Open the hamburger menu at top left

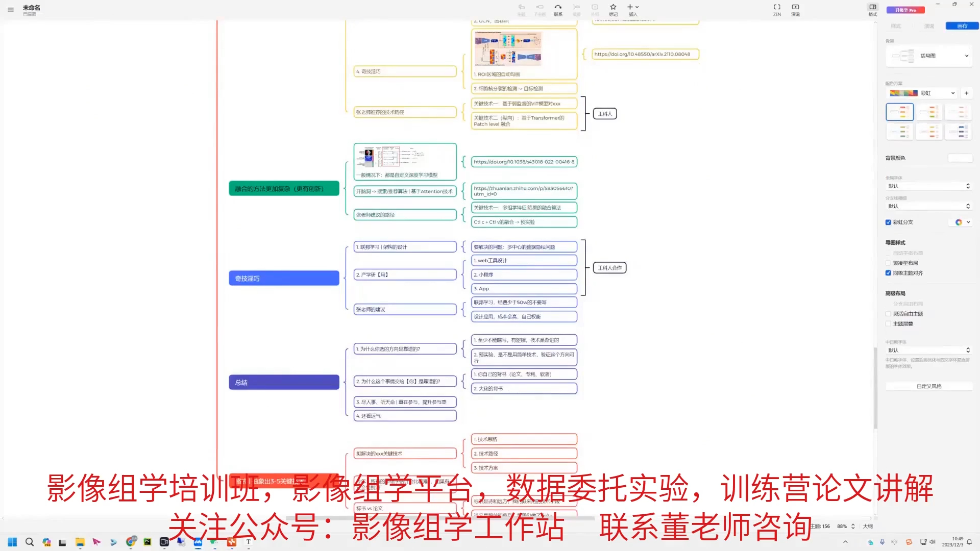pyautogui.click(x=10, y=10)
